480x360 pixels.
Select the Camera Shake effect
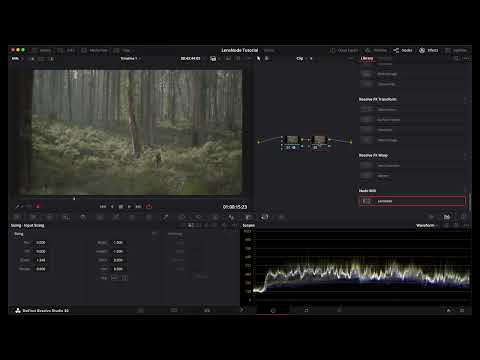[x=412, y=109]
